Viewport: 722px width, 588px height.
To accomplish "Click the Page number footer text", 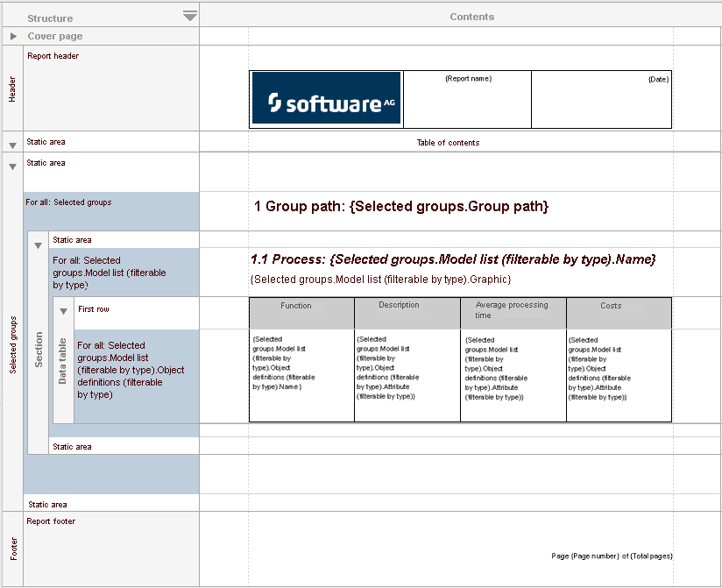I will (612, 556).
